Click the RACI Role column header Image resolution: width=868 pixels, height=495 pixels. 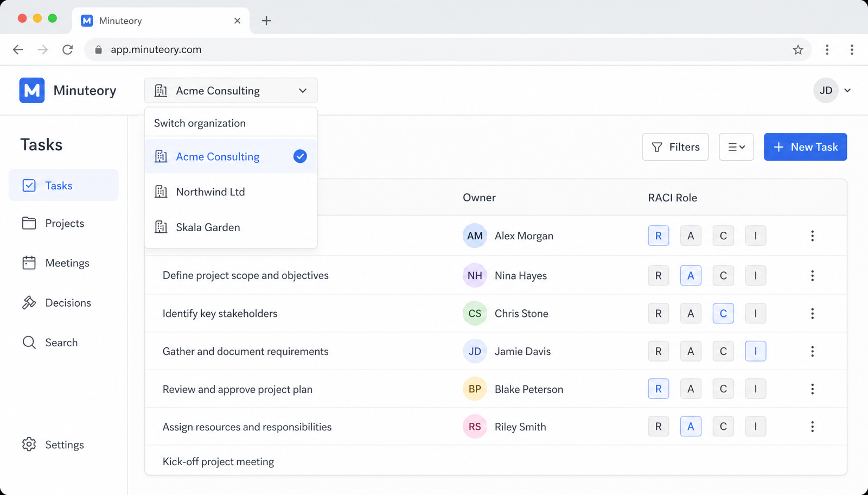pos(672,198)
